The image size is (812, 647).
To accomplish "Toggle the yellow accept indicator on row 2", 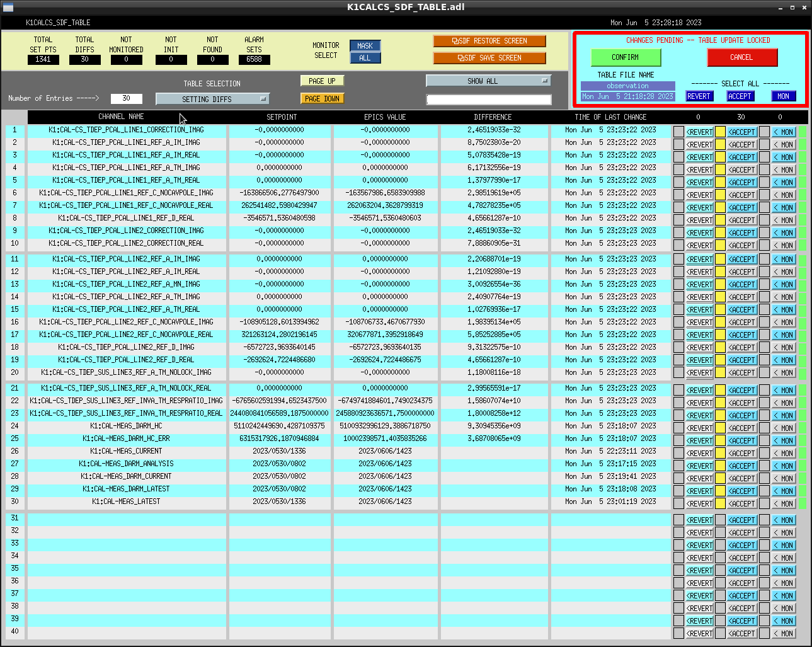I will click(720, 145).
